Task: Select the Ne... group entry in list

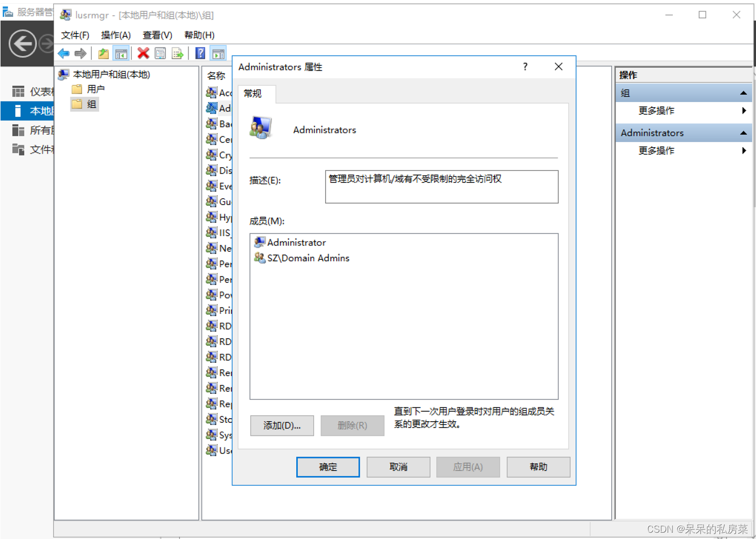Action: (219, 248)
